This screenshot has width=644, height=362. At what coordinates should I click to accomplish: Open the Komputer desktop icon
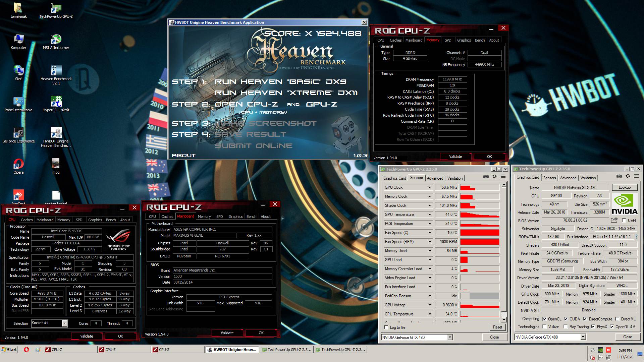(x=18, y=39)
